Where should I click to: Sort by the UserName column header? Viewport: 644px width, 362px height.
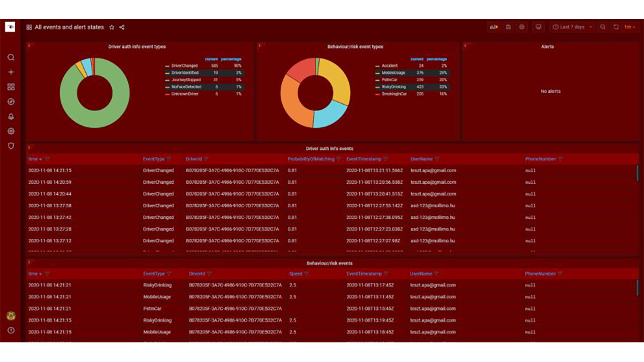(421, 159)
